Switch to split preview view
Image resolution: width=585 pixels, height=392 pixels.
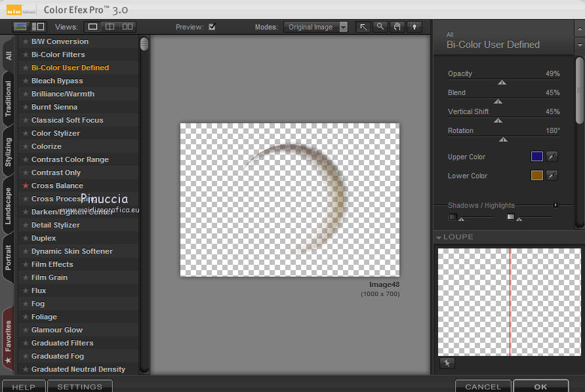point(110,27)
